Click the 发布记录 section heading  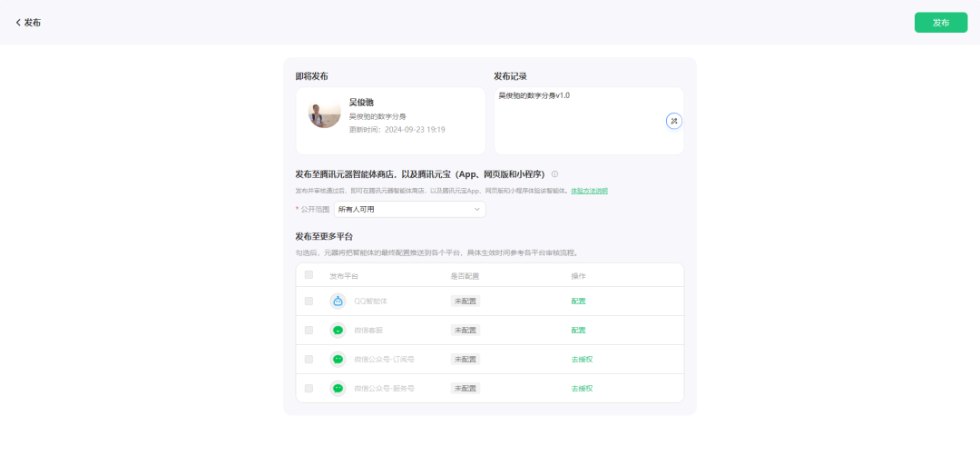(510, 76)
